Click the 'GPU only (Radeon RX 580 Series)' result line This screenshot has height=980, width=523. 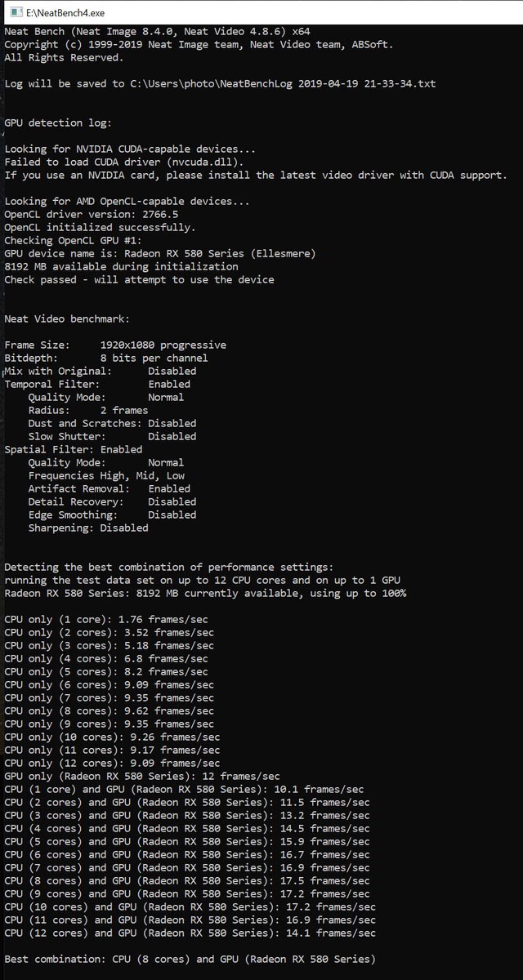click(x=142, y=777)
